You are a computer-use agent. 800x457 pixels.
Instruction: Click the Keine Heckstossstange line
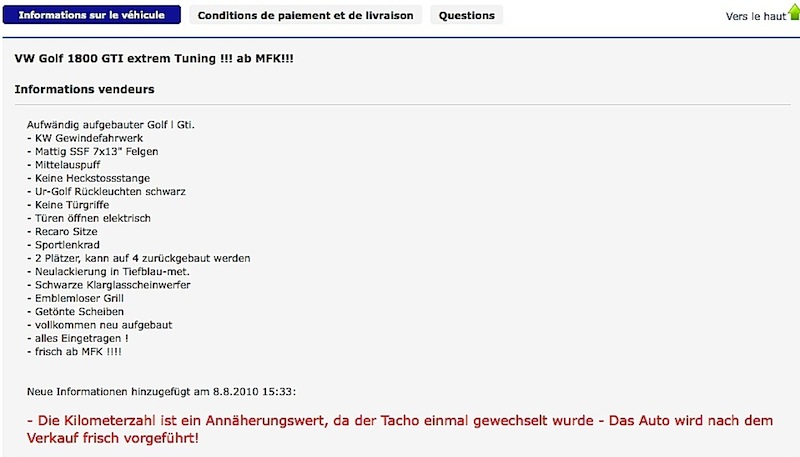(89, 178)
